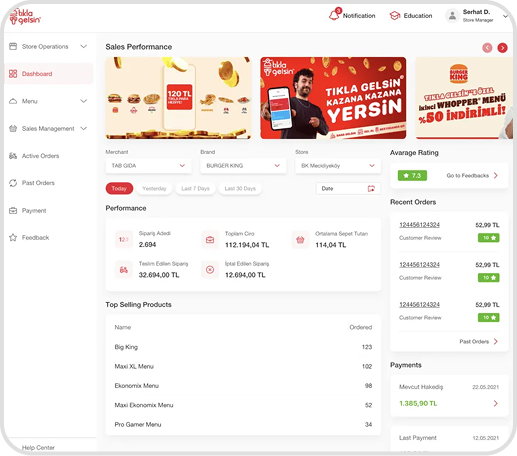Viewport: 517px width, 456px height.
Task: Click the user avatar icon
Action: (x=452, y=16)
